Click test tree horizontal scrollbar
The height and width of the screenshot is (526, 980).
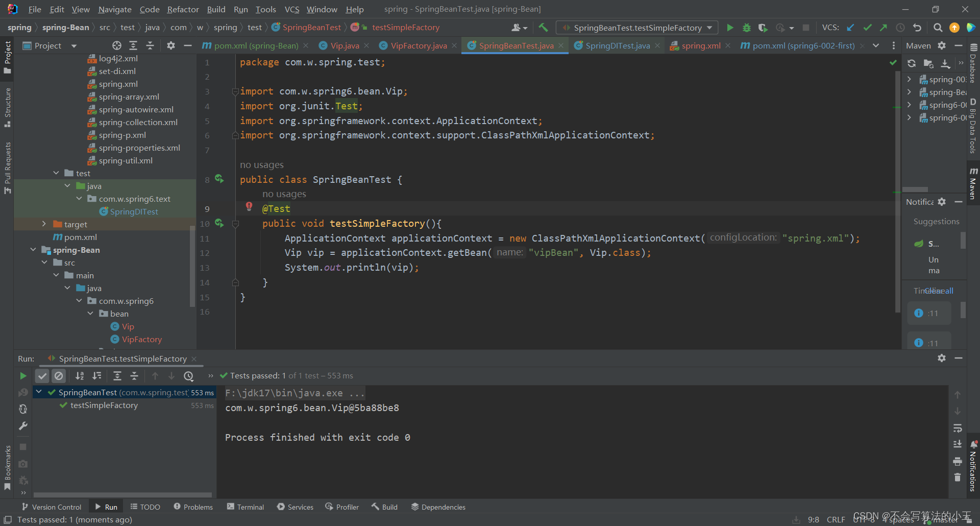[x=122, y=494]
